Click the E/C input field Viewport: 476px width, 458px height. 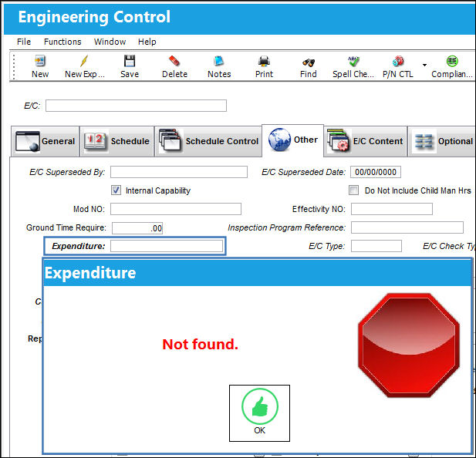tap(136, 106)
